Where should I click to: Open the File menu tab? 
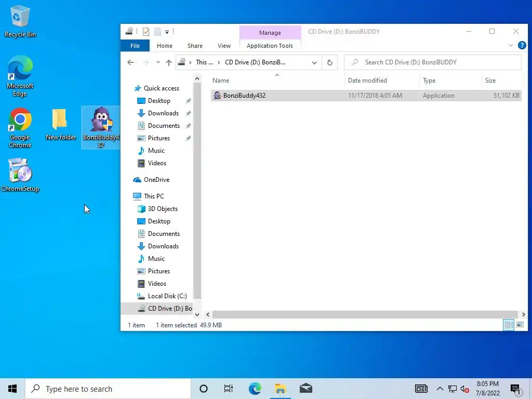point(135,46)
